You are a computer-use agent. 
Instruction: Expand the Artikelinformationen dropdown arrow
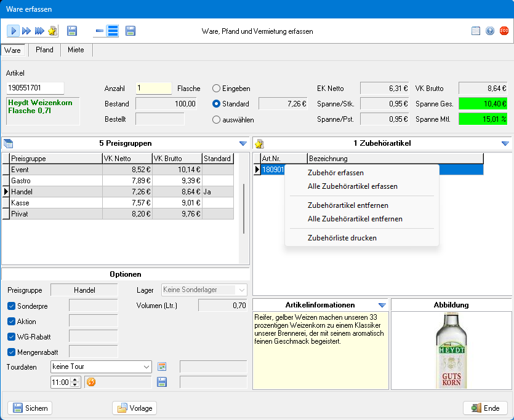pyautogui.click(x=382, y=305)
